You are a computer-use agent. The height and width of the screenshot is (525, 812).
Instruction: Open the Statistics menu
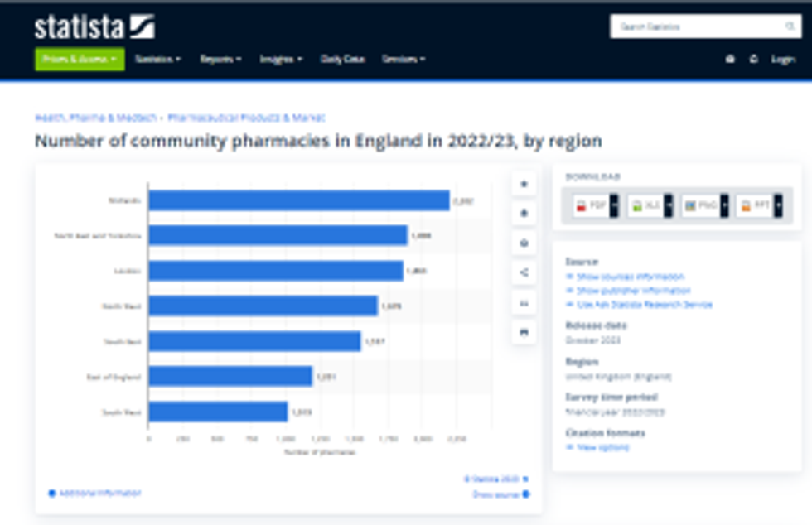[x=157, y=60]
